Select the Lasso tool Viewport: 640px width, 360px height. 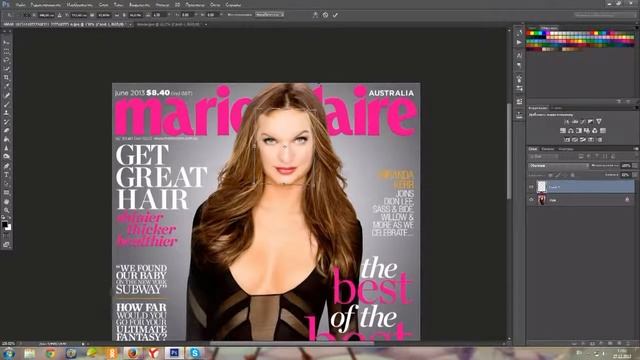6,60
